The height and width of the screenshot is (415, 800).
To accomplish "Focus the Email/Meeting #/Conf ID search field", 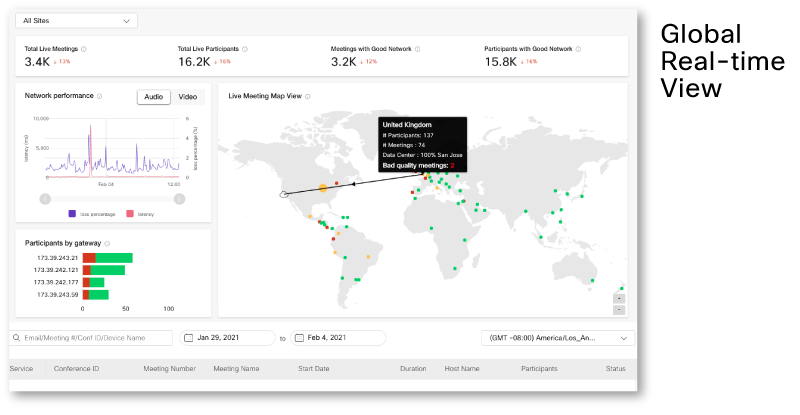I will tap(91, 338).
